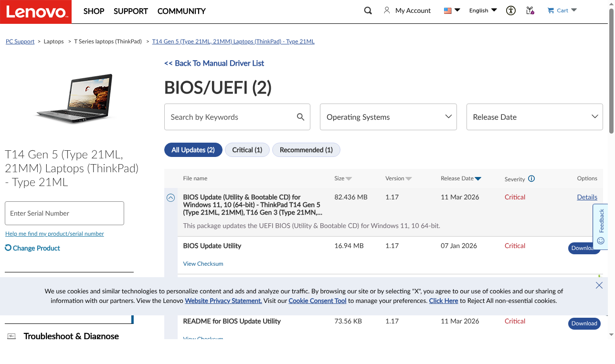Click the BIOS Update package title text
Screen dimensions: 615x364
[x=253, y=205]
